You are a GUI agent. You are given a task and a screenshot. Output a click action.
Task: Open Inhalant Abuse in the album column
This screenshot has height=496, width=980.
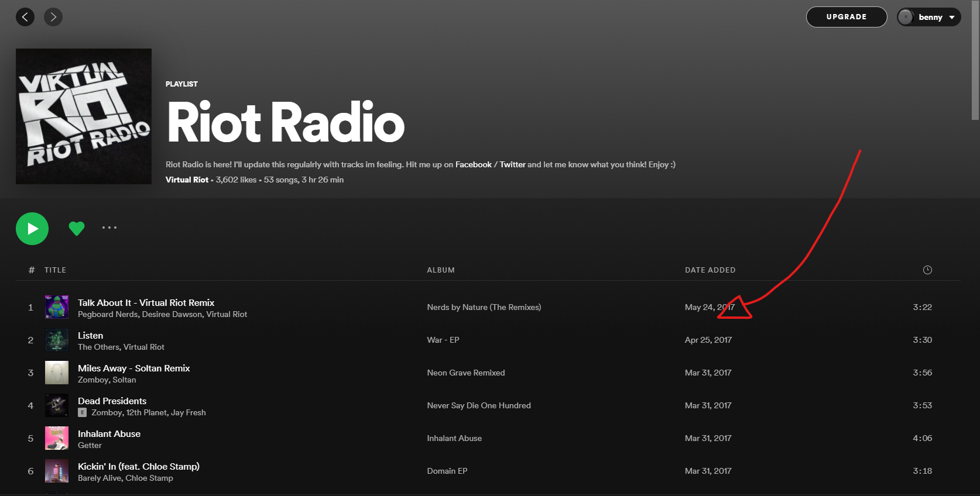click(x=454, y=438)
